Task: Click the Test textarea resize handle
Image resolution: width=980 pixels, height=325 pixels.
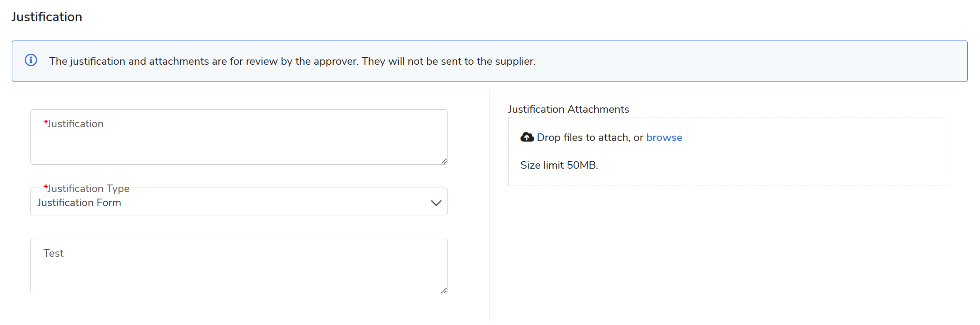Action: 444,291
